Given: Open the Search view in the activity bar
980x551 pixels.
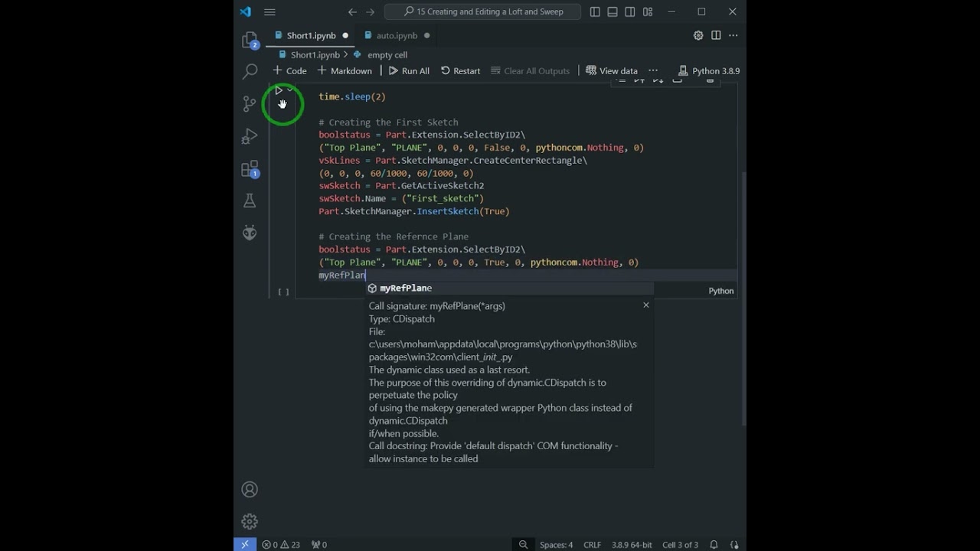Looking at the screenshot, I should 250,72.
